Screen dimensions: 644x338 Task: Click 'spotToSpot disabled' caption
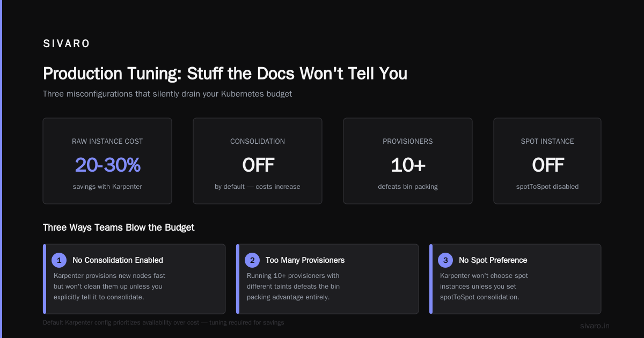(x=547, y=187)
